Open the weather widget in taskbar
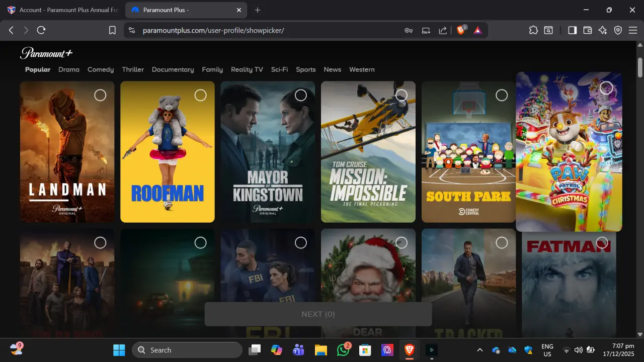644x362 pixels. 16,348
